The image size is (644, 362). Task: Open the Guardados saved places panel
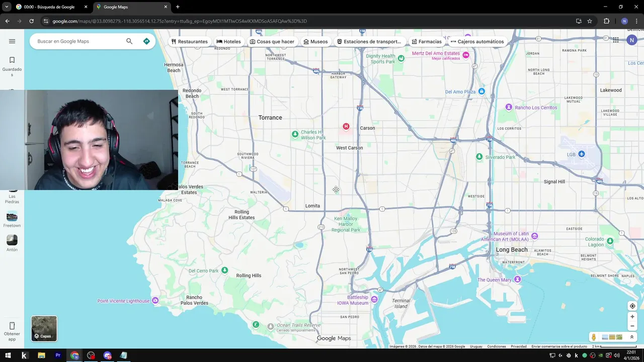tap(12, 66)
